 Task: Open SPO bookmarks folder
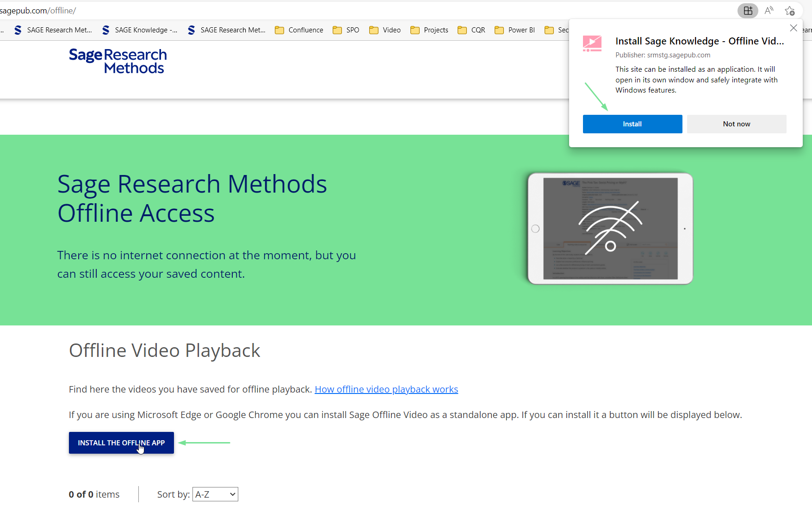(346, 30)
